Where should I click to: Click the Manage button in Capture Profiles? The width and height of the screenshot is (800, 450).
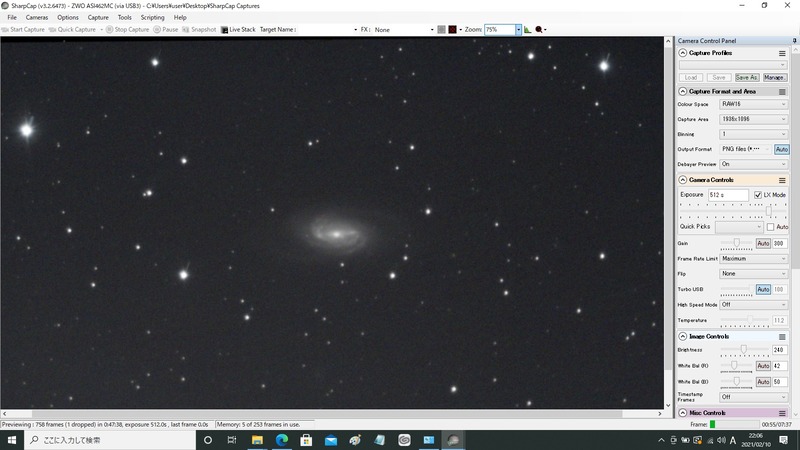774,78
